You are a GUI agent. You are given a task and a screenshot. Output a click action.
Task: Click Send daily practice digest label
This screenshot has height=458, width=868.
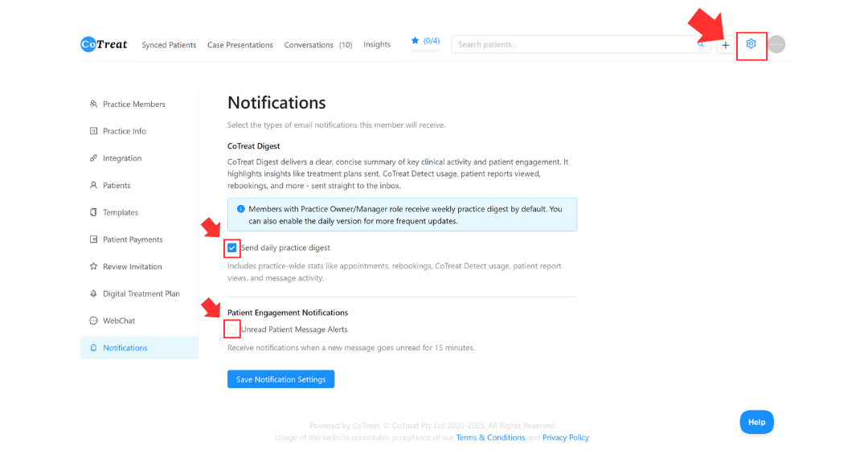click(285, 247)
